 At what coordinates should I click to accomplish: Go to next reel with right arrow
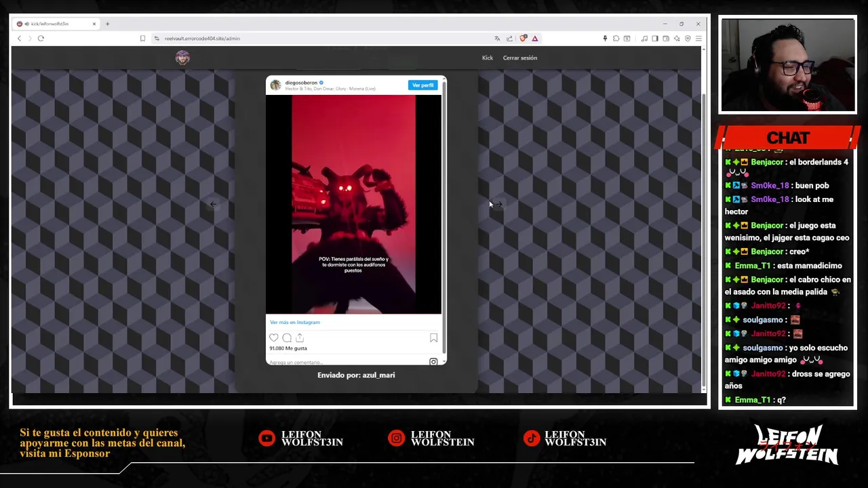pos(498,204)
